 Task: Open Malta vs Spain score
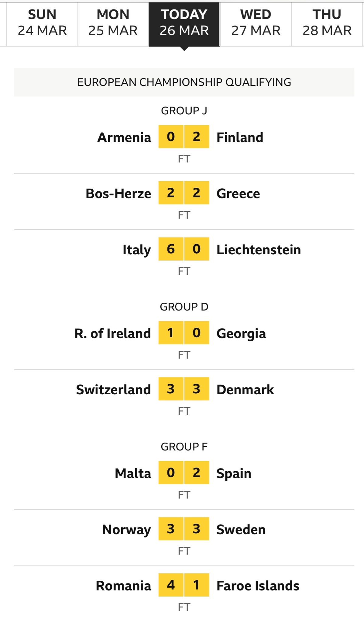pos(184,473)
